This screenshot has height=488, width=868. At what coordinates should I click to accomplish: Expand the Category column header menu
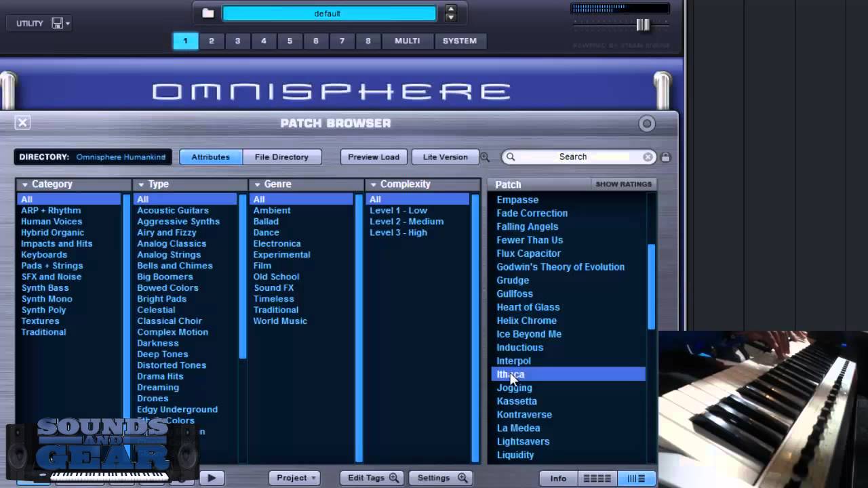click(x=24, y=184)
